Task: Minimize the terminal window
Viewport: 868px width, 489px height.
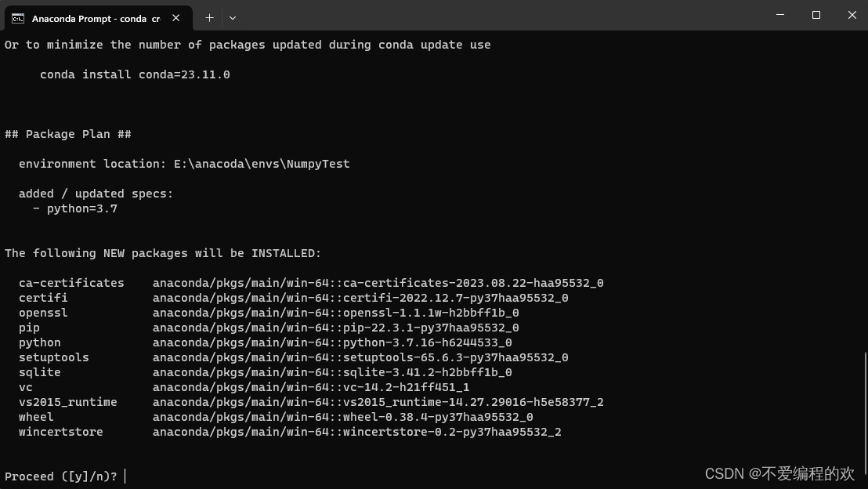Action: pyautogui.click(x=780, y=15)
